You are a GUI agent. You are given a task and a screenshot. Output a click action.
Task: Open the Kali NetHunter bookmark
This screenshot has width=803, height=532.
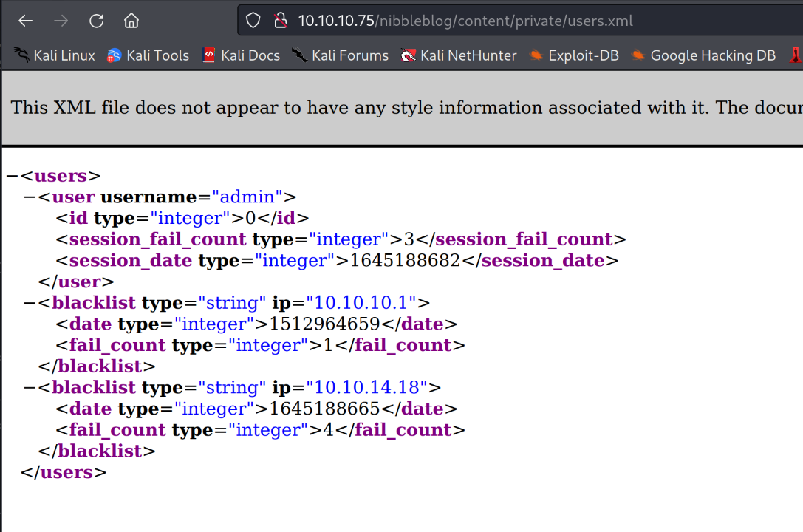(x=459, y=55)
